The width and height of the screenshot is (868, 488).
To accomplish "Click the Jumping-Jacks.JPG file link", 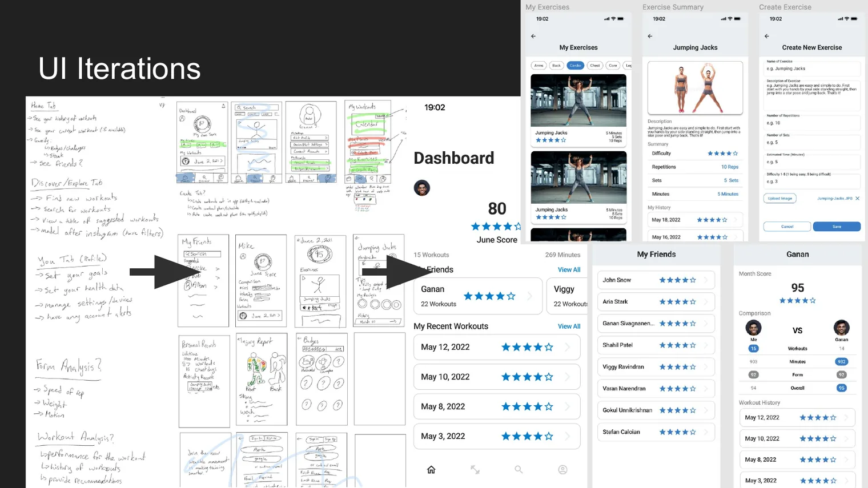I will click(834, 199).
